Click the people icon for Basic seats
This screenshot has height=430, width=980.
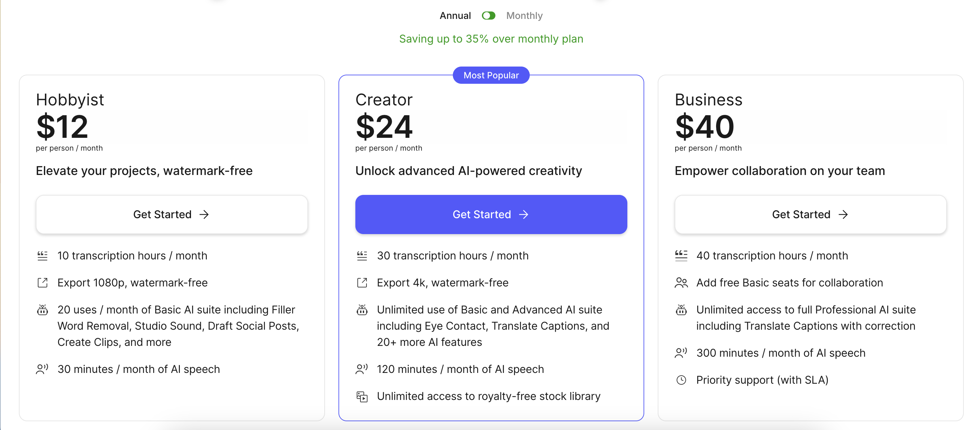681,283
